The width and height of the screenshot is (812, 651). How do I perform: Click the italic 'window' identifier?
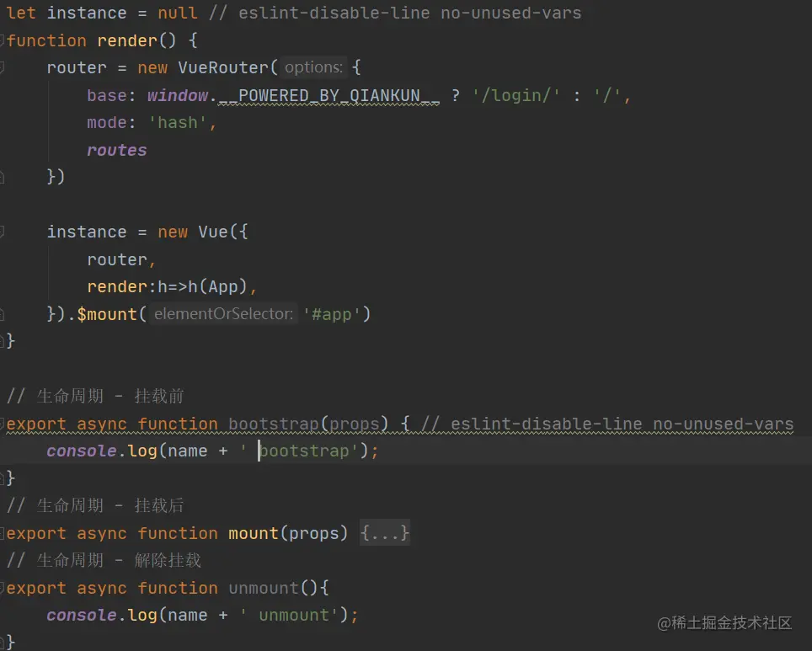178,95
